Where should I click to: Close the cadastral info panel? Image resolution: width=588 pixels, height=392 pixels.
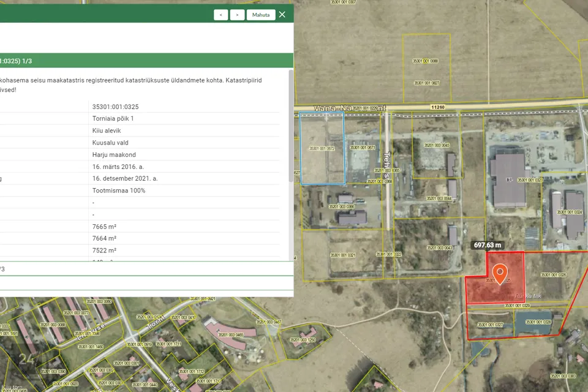click(282, 15)
